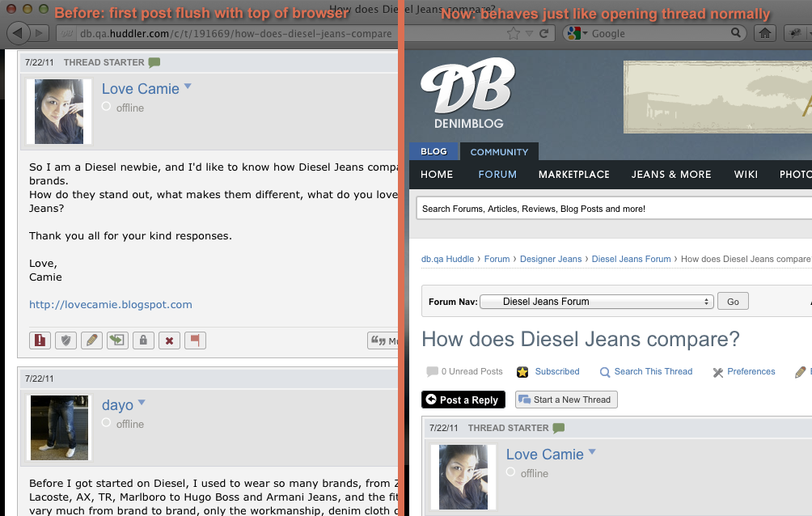Screen dimensions: 812x516
Task: Open the Forum Nav dropdown
Action: tap(596, 302)
